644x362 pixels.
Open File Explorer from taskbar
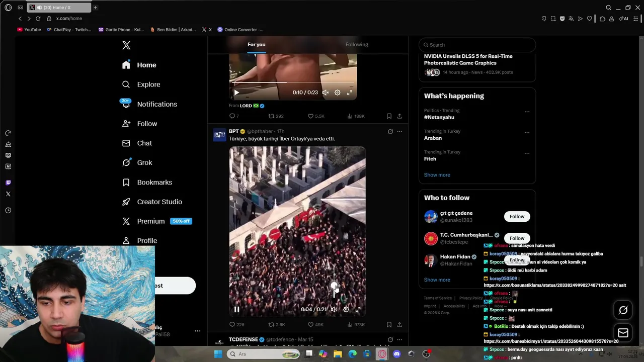coord(338,354)
